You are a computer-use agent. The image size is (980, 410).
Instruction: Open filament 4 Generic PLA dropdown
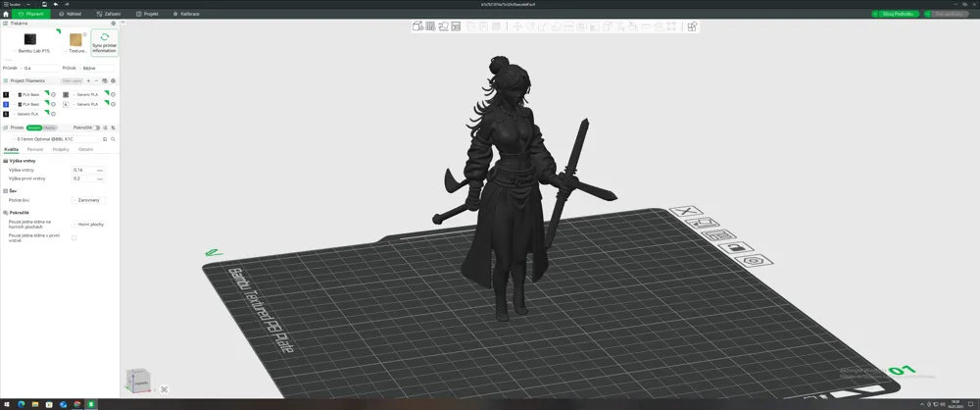(x=90, y=104)
